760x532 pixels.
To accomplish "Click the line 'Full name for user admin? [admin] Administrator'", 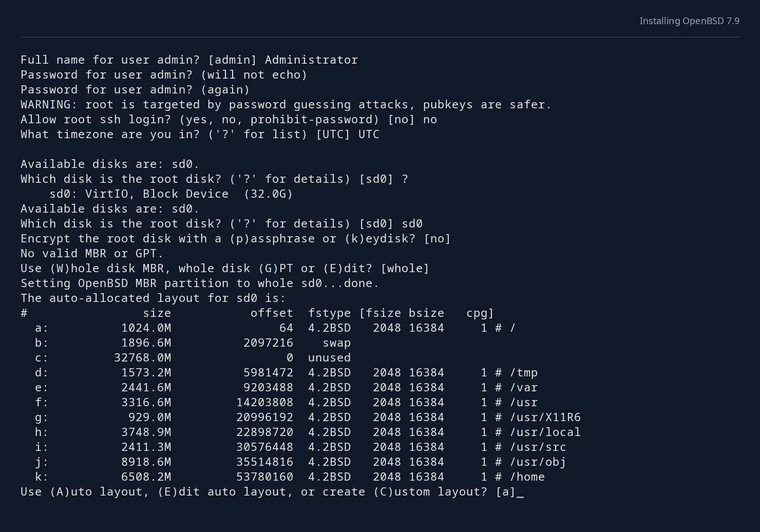I will pyautogui.click(x=189, y=60).
